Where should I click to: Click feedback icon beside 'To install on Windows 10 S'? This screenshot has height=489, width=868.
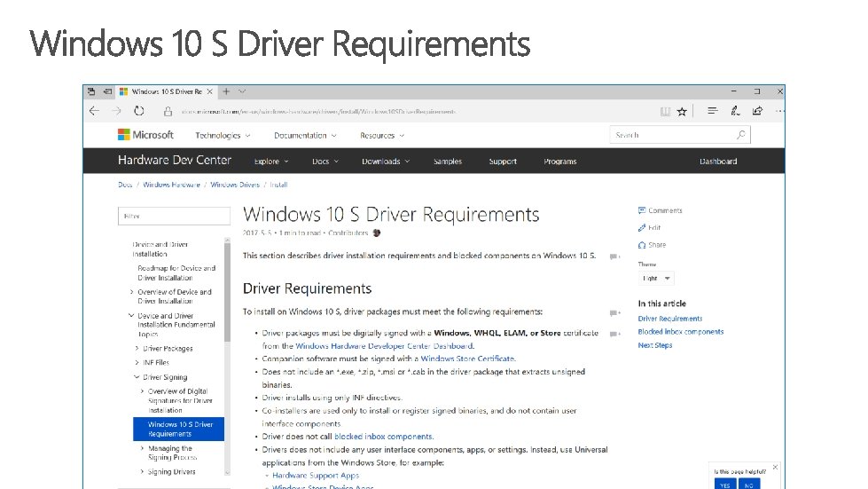pos(614,313)
